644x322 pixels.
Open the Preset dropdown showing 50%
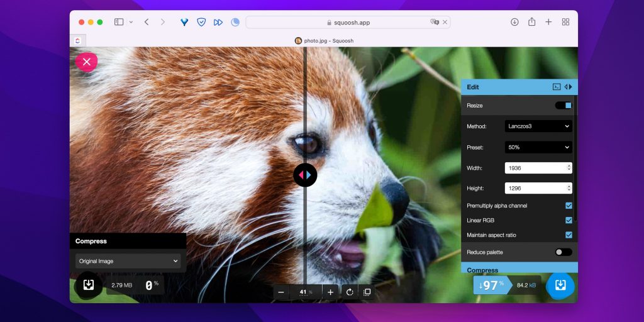(538, 147)
